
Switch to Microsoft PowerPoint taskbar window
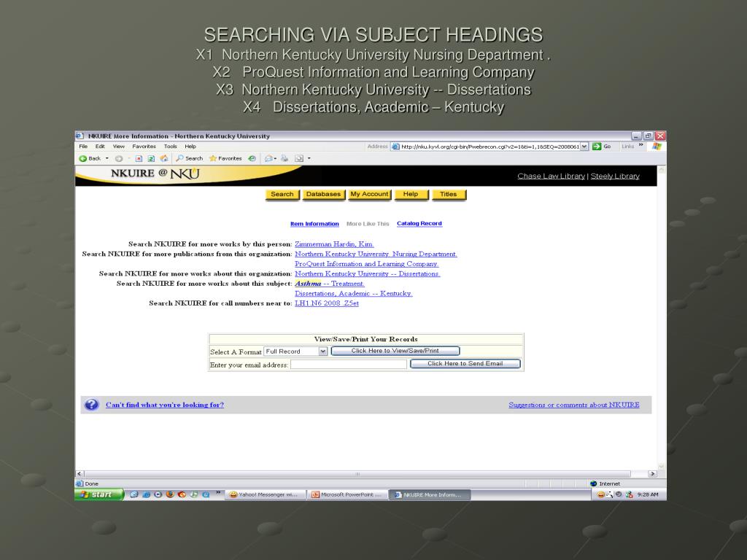[347, 495]
